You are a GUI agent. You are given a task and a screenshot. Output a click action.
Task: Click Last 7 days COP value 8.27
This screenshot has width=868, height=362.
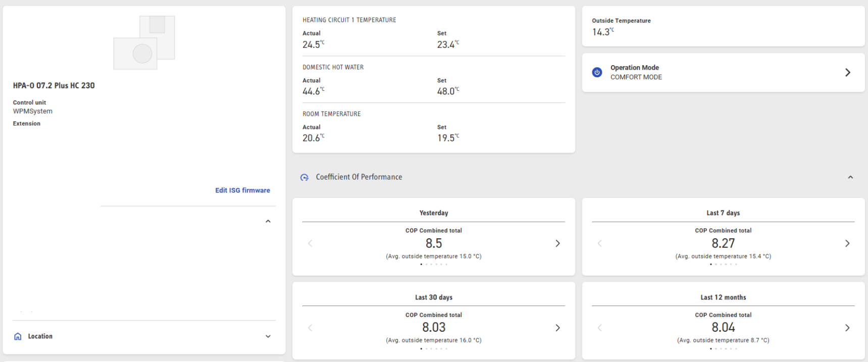(723, 243)
